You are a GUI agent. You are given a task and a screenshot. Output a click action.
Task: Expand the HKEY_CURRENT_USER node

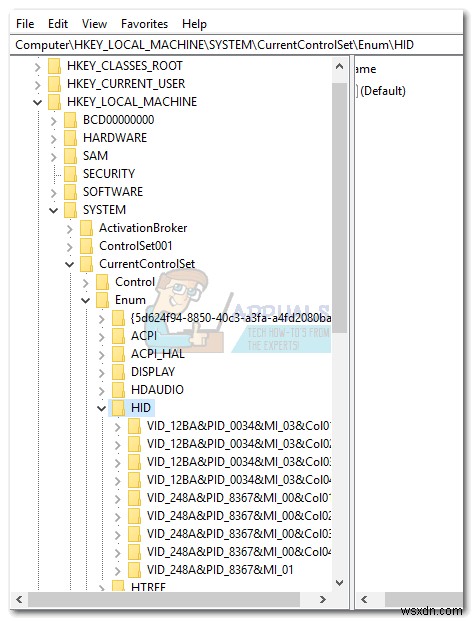38,84
